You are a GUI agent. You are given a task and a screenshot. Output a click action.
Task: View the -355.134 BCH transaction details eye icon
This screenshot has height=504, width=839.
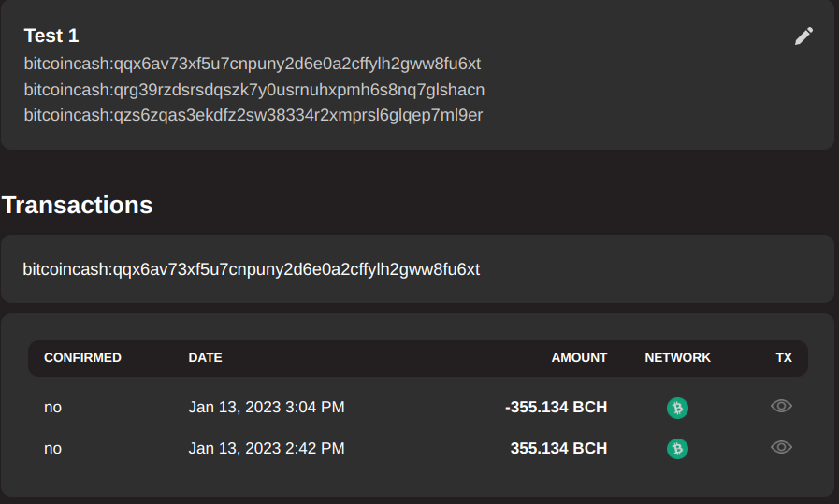(781, 406)
